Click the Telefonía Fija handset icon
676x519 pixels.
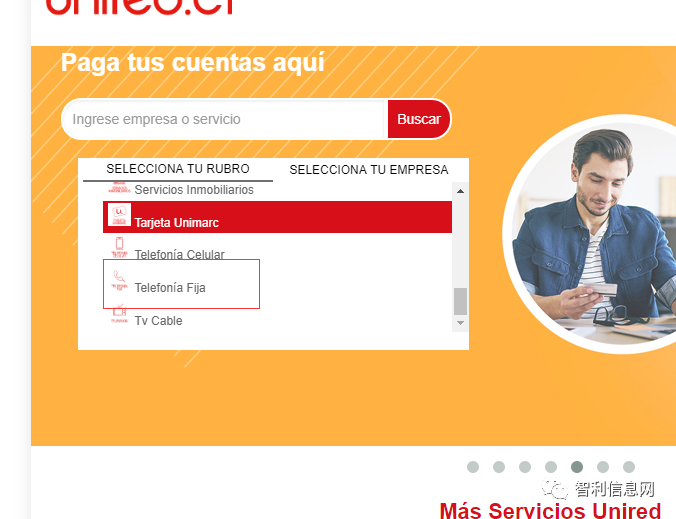tap(119, 280)
